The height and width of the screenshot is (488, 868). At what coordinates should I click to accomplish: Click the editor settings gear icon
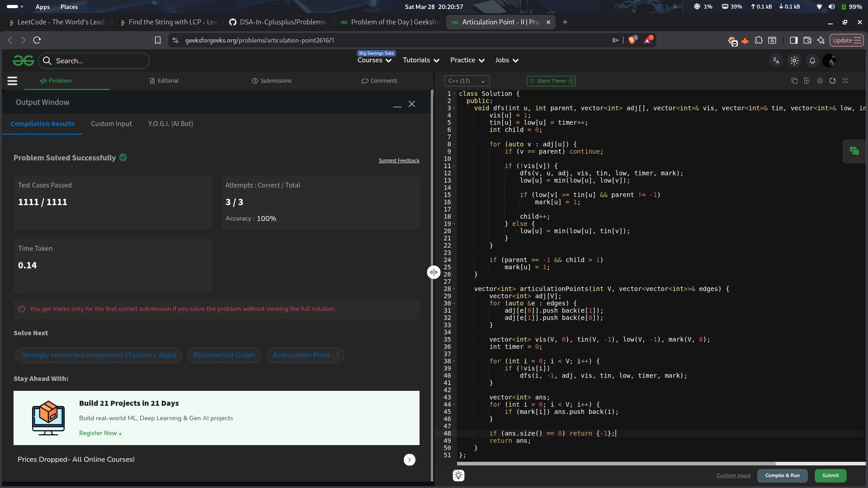tap(820, 81)
